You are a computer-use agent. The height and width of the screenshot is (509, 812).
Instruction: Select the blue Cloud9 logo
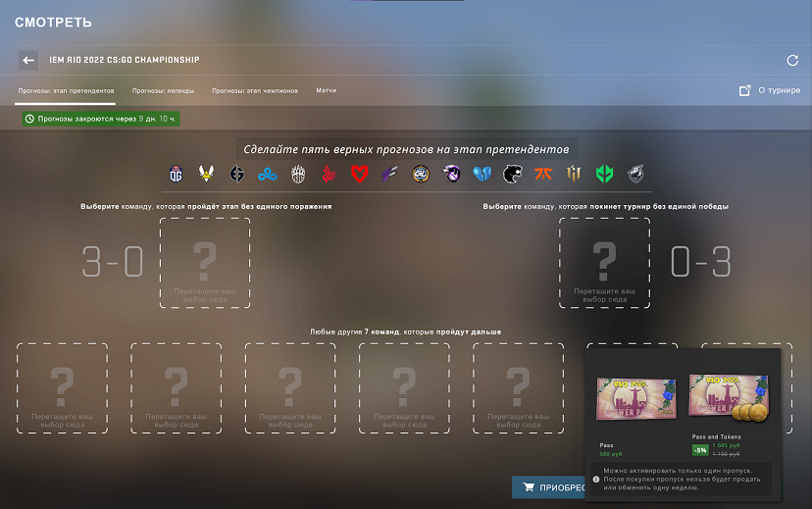click(x=267, y=175)
